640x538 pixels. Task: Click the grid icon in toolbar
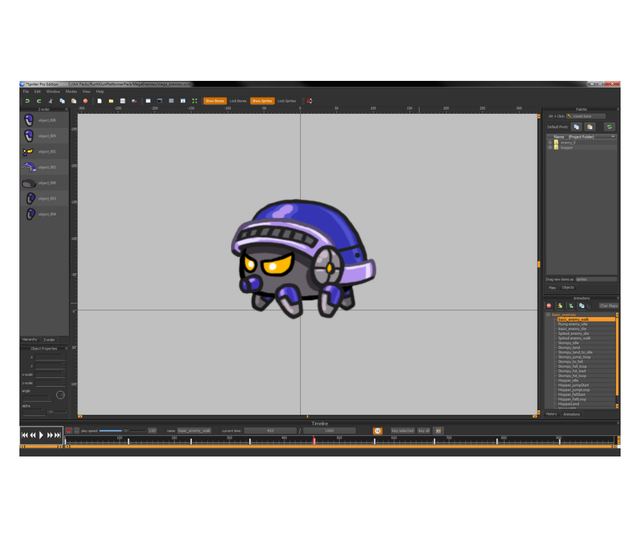point(171,101)
